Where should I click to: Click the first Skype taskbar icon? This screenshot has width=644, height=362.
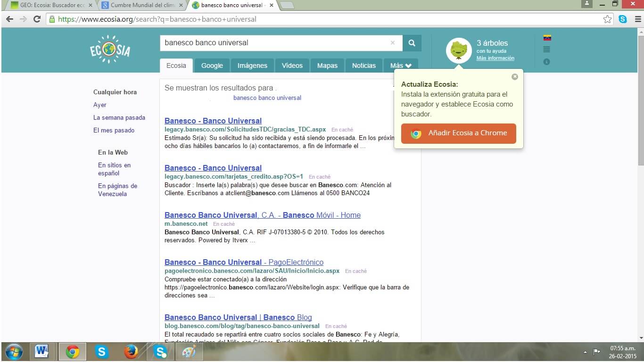[102, 352]
